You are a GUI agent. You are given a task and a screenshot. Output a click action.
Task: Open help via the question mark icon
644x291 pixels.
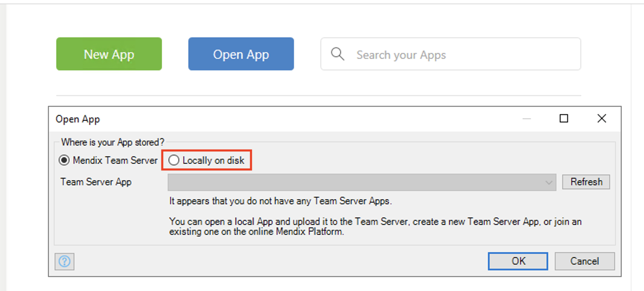pyautogui.click(x=64, y=261)
